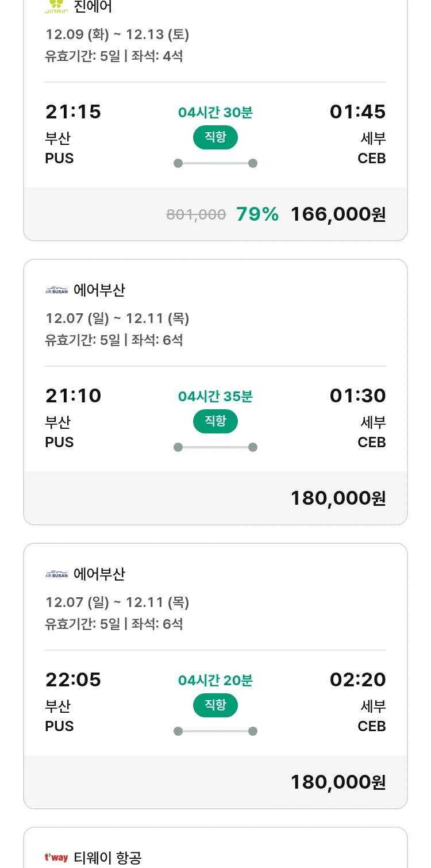
Task: Tap the 21:15 departure time
Action: pyautogui.click(x=73, y=112)
